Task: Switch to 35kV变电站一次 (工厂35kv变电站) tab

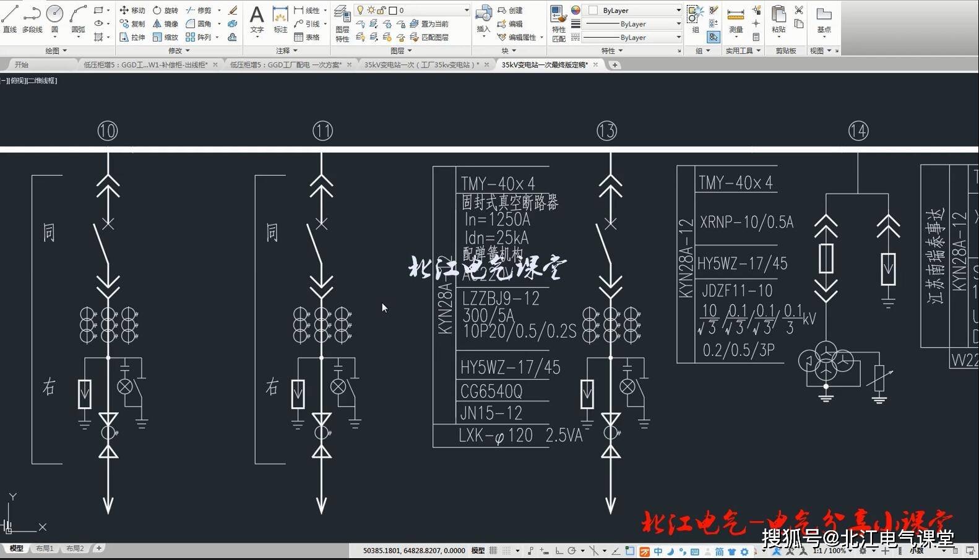Action: click(x=422, y=64)
